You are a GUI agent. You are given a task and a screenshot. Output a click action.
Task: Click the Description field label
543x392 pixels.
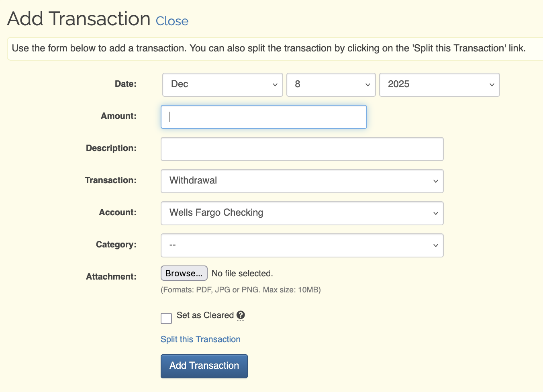click(111, 148)
